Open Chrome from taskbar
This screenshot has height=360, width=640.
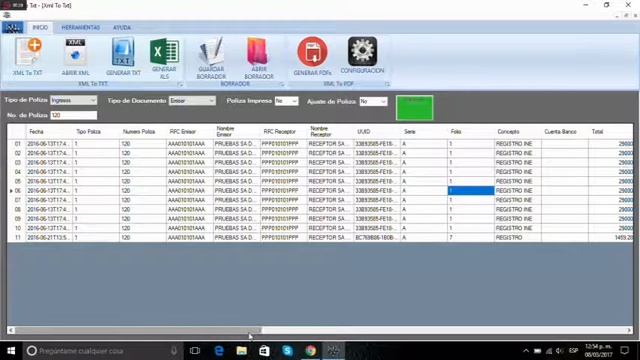(311, 351)
